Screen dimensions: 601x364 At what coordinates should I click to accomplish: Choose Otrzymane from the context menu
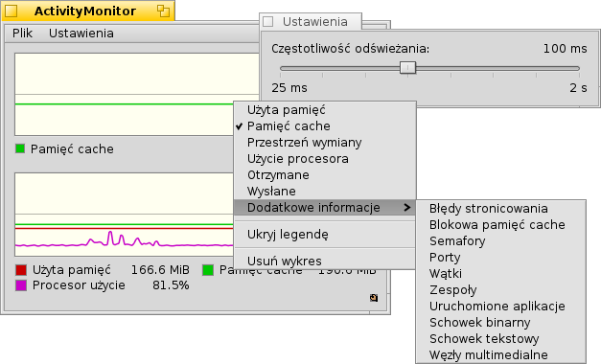coord(325,175)
